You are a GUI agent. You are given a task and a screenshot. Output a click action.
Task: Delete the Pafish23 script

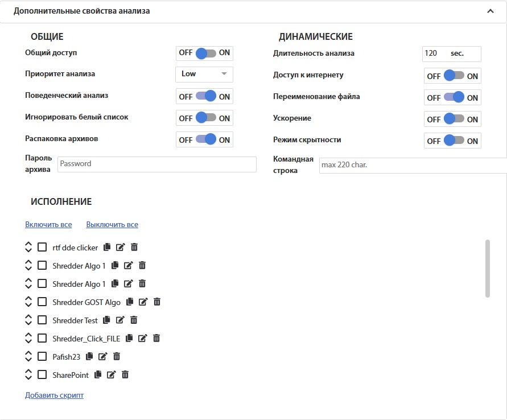pyautogui.click(x=117, y=357)
